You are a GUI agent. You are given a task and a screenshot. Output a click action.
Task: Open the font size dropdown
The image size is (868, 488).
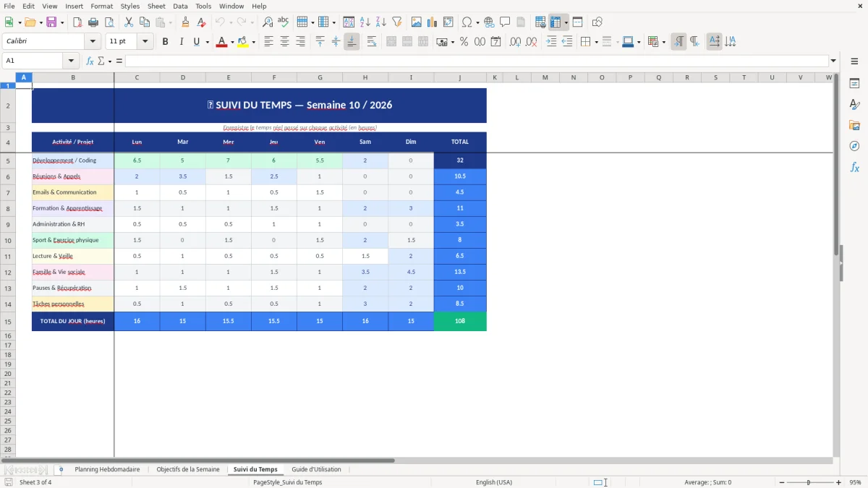(144, 41)
